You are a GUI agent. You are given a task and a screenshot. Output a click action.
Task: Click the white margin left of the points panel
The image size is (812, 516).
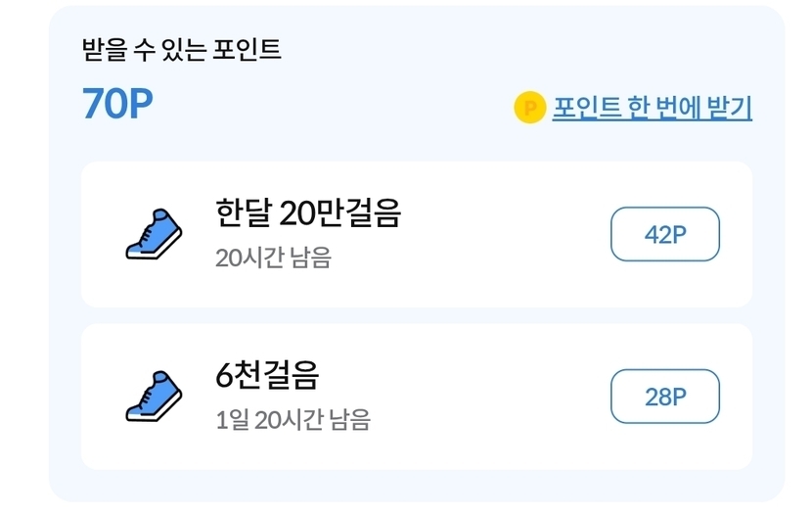(23, 255)
